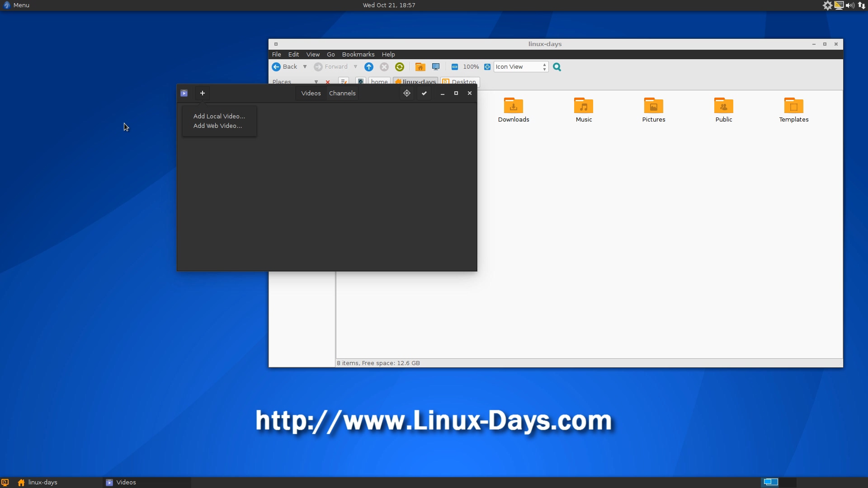Toggle the location edit pencil button
The height and width of the screenshot is (488, 868).
pyautogui.click(x=344, y=82)
